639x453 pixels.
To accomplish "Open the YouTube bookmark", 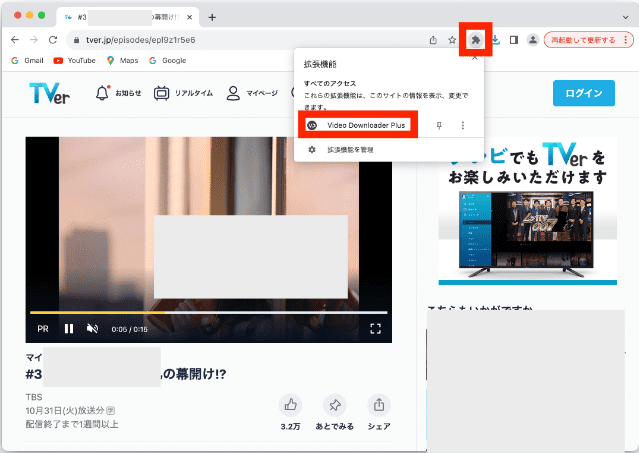I will (x=75, y=61).
